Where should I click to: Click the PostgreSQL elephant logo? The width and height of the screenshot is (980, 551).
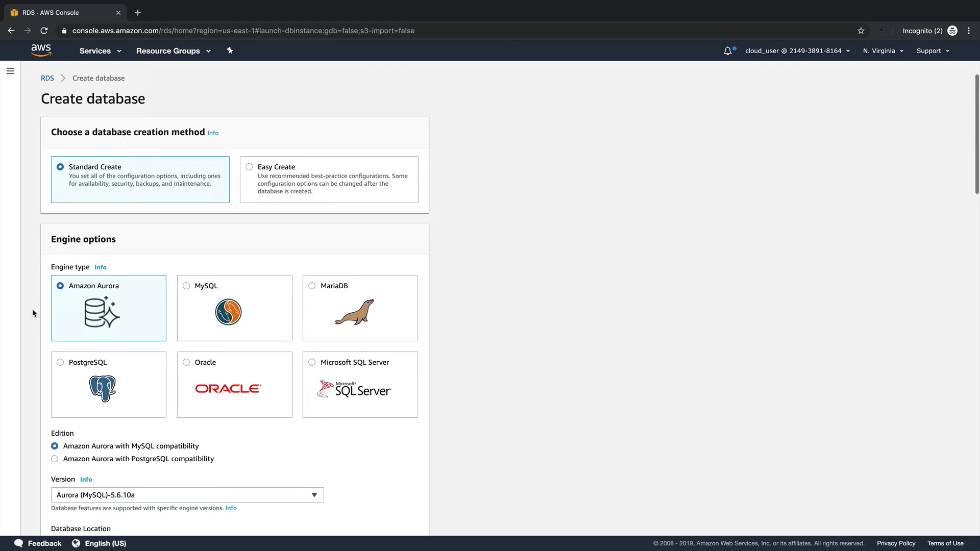coord(103,388)
